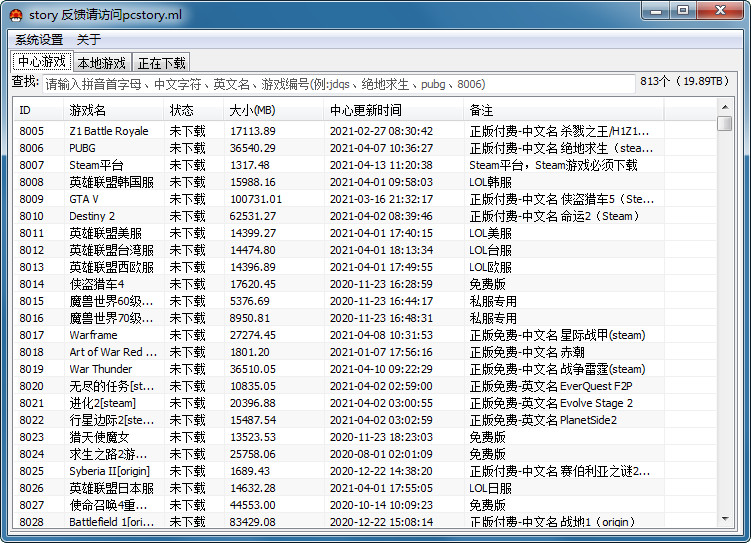The image size is (751, 543).
Task: Click the scrollbar up arrow
Action: click(725, 107)
